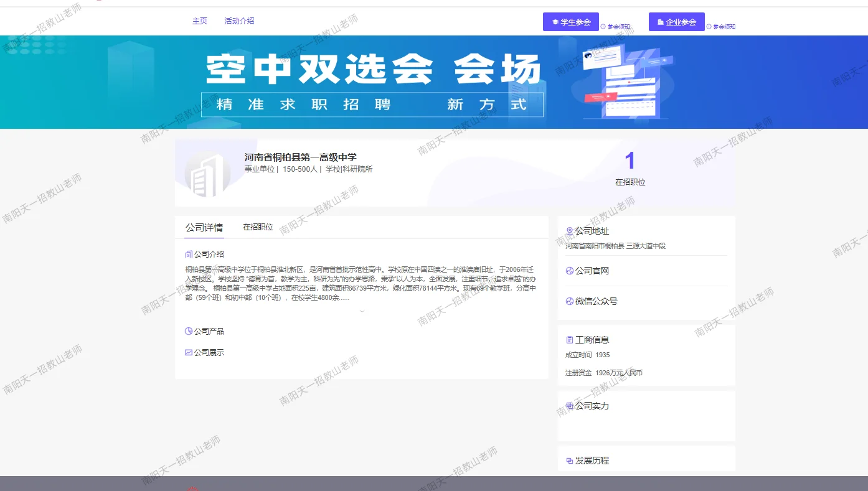Select the 公司实力 panel icon
This screenshot has height=491, width=868.
pyautogui.click(x=568, y=405)
